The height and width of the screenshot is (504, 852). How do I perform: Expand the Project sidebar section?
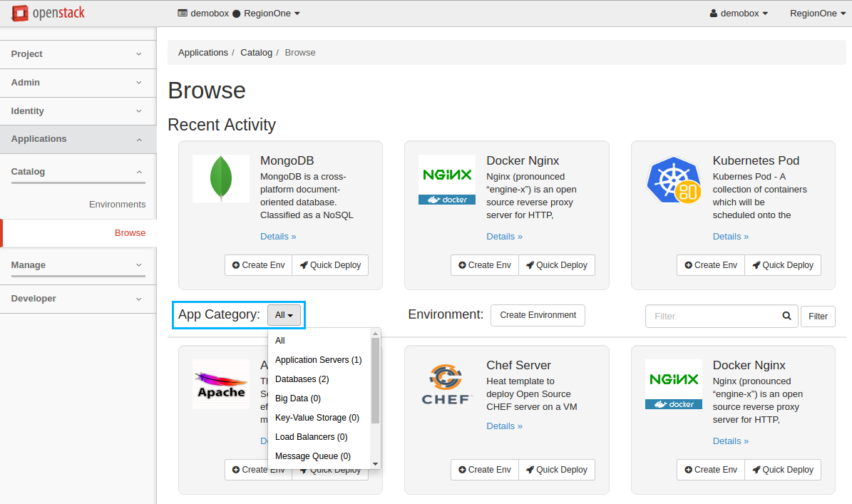78,54
